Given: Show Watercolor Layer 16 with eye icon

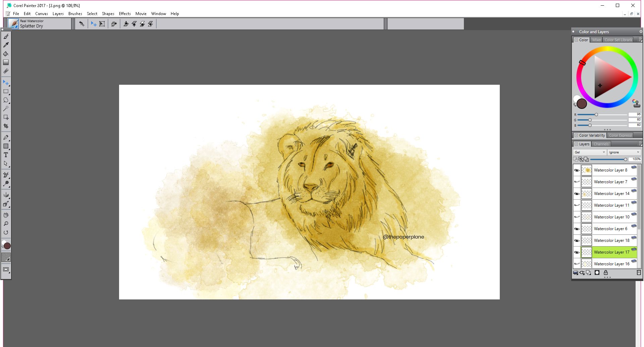Looking at the screenshot, I should 577,264.
